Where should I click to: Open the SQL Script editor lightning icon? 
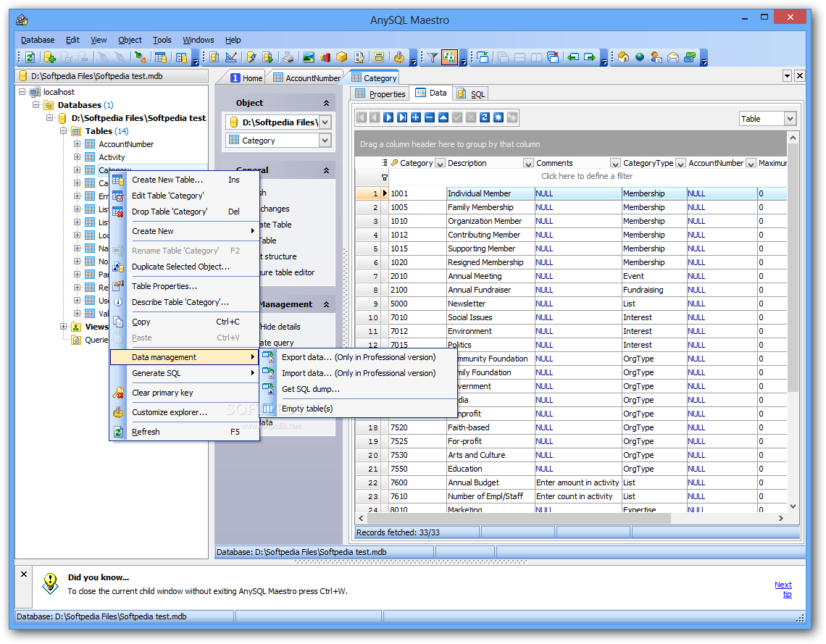[x=251, y=57]
